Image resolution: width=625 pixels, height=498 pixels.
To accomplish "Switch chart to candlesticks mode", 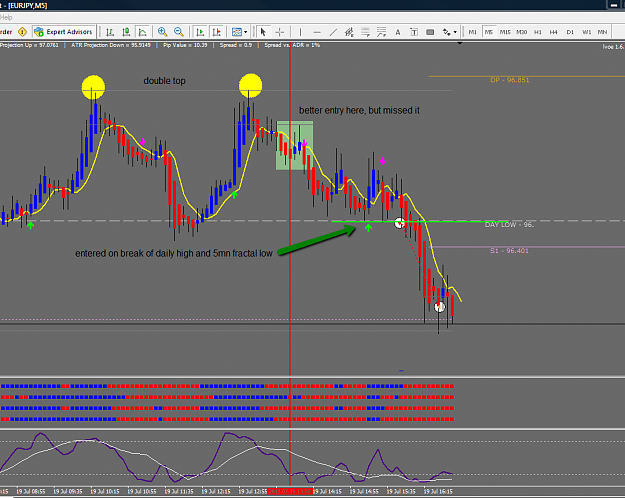I will pos(126,32).
